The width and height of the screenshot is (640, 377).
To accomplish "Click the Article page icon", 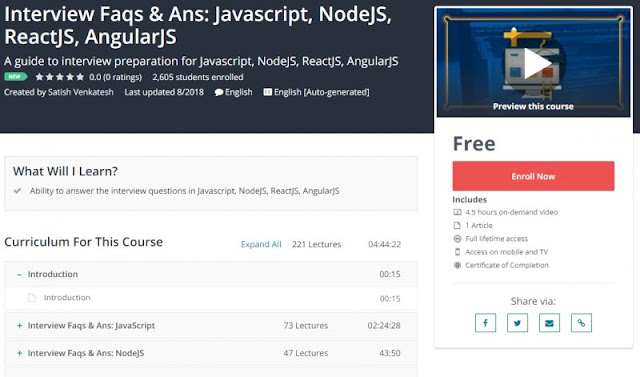I will [457, 225].
